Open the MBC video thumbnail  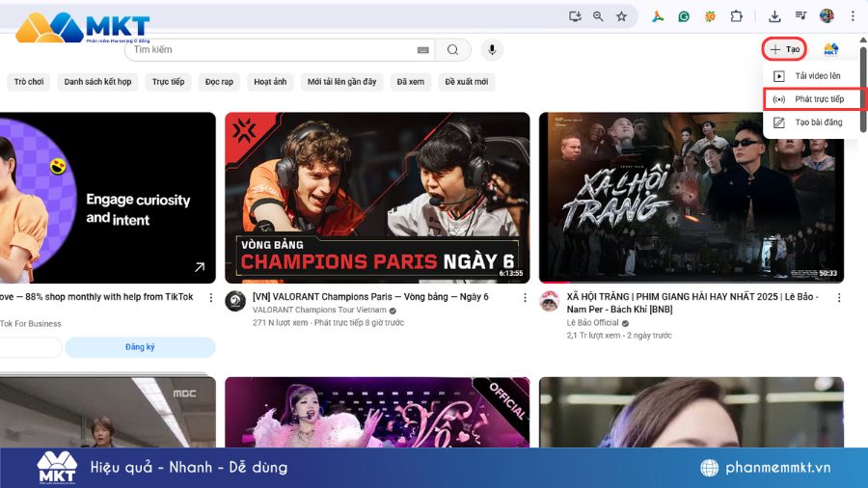coord(108,412)
